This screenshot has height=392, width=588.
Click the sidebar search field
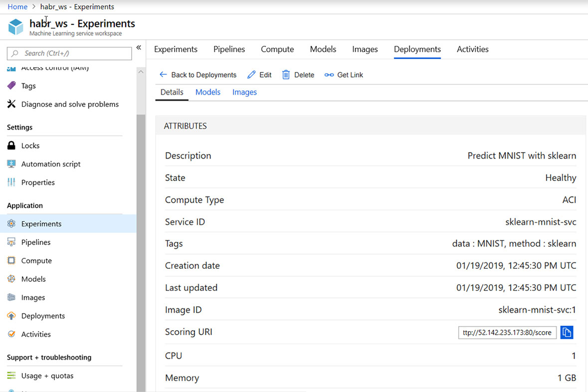69,53
